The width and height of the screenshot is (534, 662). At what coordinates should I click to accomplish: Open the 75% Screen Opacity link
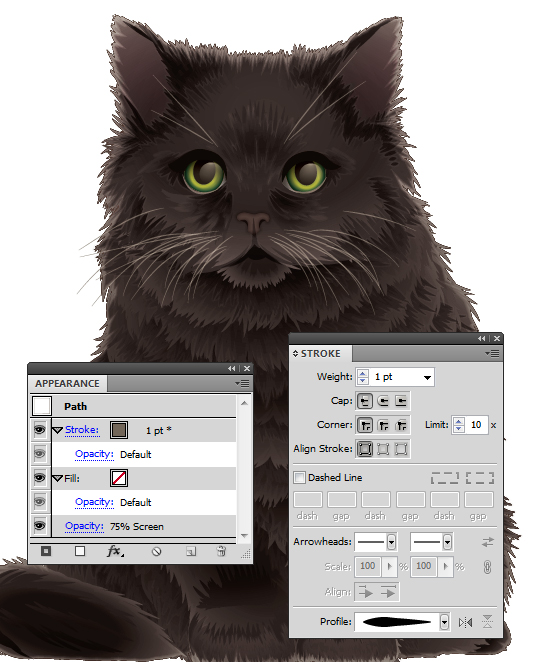(x=84, y=526)
